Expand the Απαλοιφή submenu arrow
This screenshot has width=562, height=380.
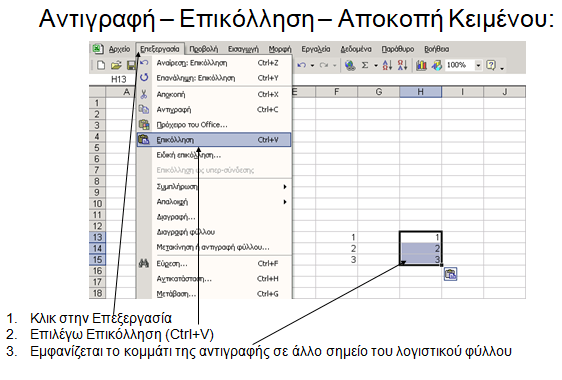[285, 202]
